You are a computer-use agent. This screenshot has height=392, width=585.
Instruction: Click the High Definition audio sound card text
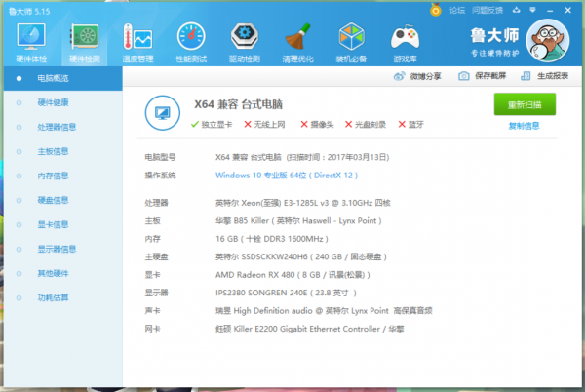click(x=324, y=311)
